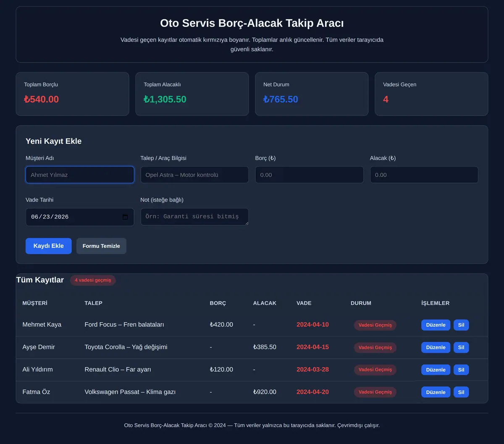
Task: Click Vadesi Geçmiş status in Fatma Öz row
Action: point(375,392)
